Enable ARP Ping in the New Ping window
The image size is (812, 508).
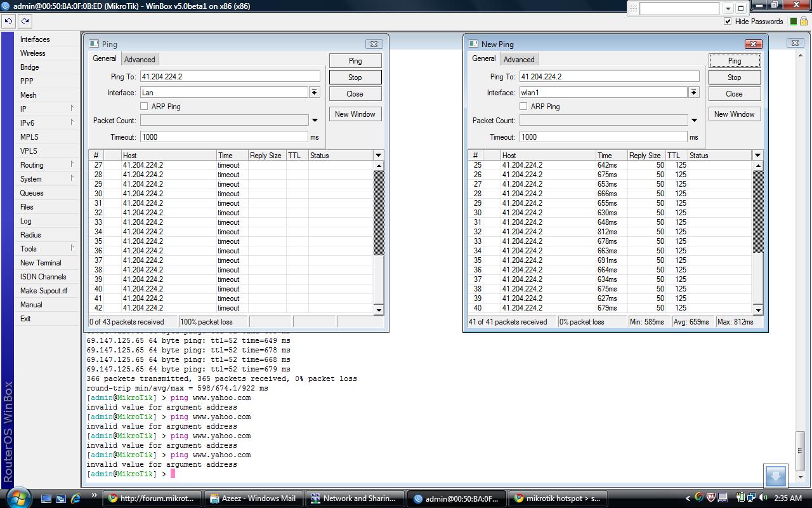(x=523, y=107)
